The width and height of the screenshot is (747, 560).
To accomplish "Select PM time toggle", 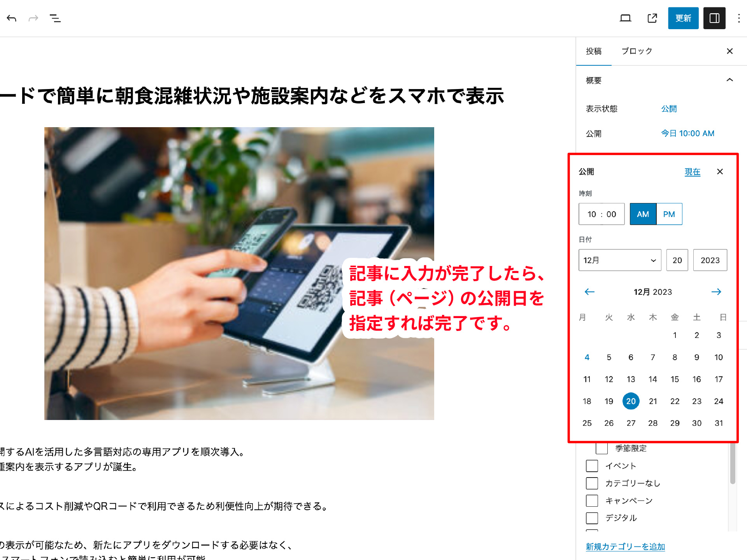I will tap(669, 214).
